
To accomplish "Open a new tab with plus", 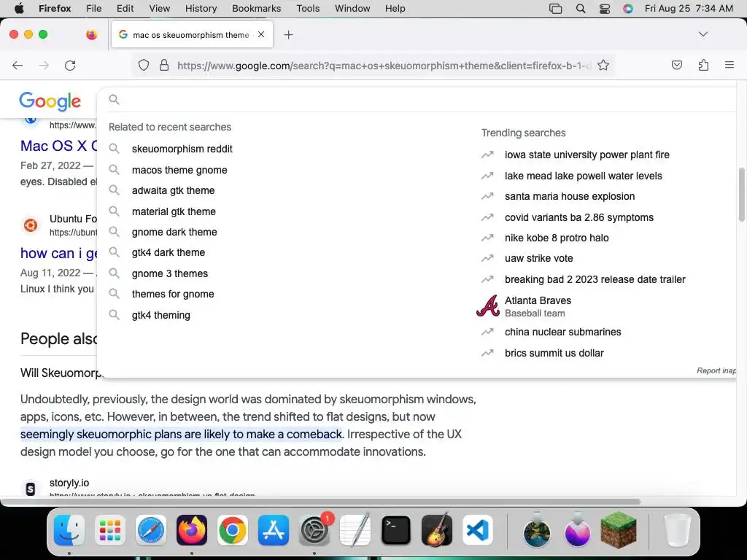I will (x=288, y=35).
